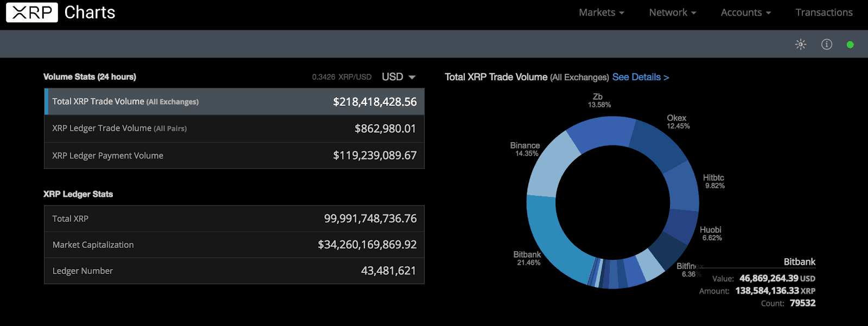Click the XRP logo in the header

click(32, 12)
